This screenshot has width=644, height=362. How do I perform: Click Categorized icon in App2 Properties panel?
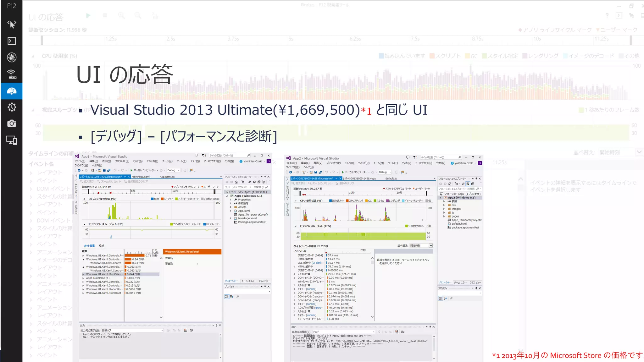(440, 298)
